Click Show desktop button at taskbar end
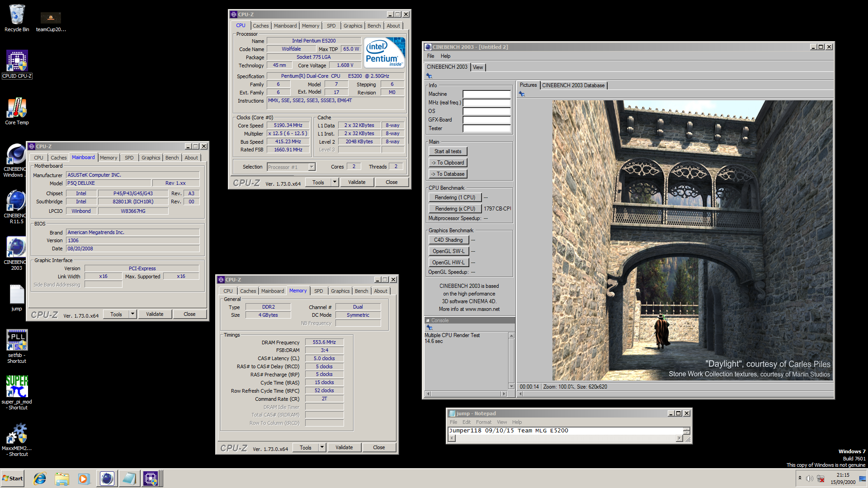This screenshot has width=868, height=488. coord(863,479)
